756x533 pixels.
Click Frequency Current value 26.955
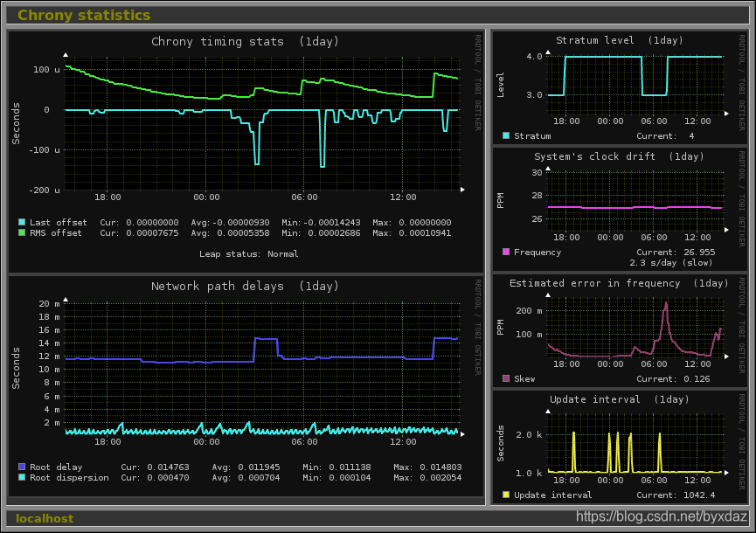(699, 252)
